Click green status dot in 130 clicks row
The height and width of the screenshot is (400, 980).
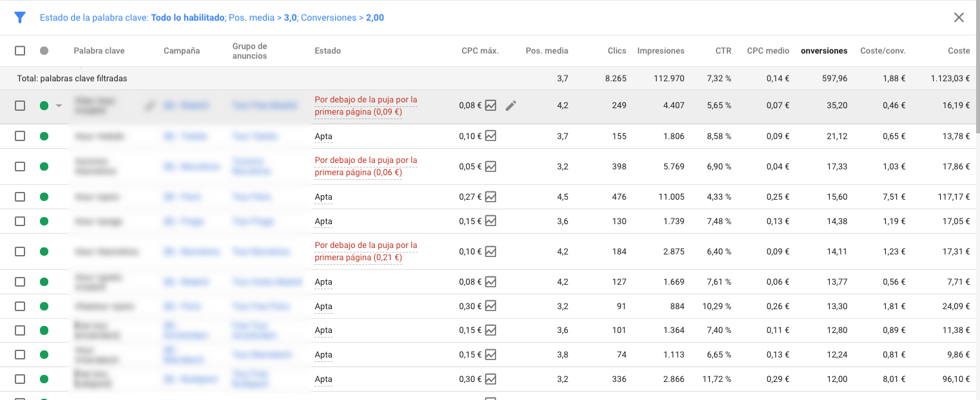click(x=44, y=221)
